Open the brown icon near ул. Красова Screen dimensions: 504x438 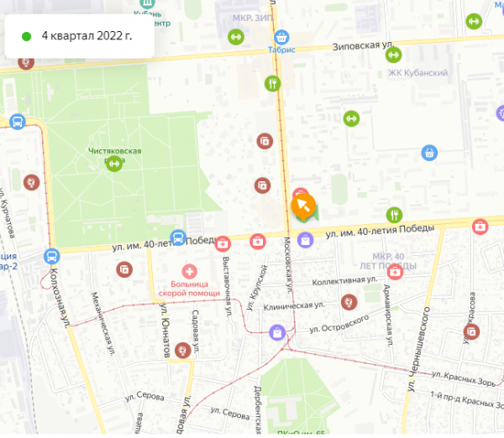tap(471, 331)
